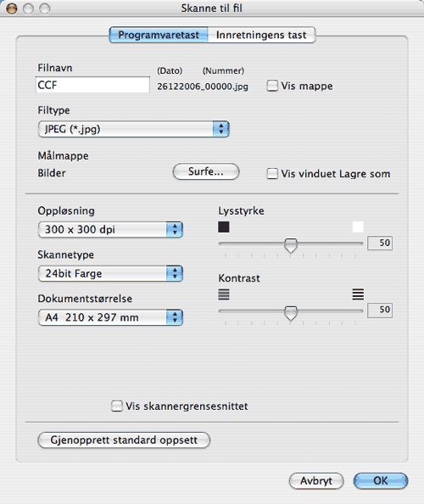
Task: Click the Surfe... browse button
Action: [206, 171]
